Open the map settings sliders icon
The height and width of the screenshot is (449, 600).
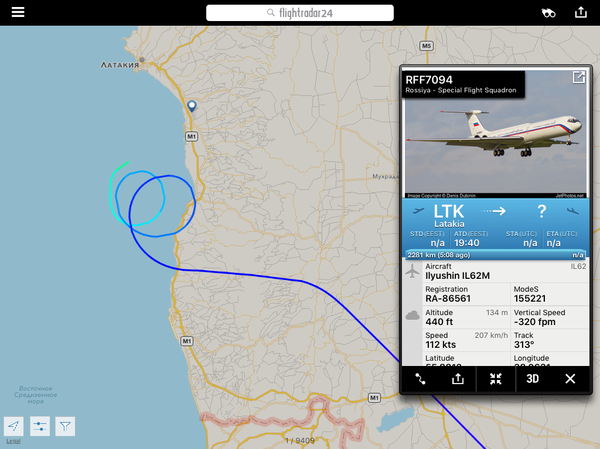pyautogui.click(x=40, y=426)
